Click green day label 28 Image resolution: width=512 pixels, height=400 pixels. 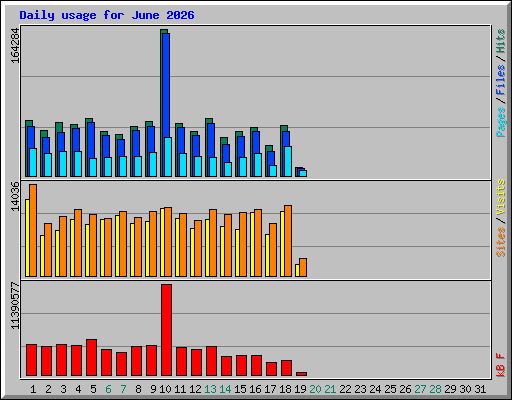tap(435, 389)
